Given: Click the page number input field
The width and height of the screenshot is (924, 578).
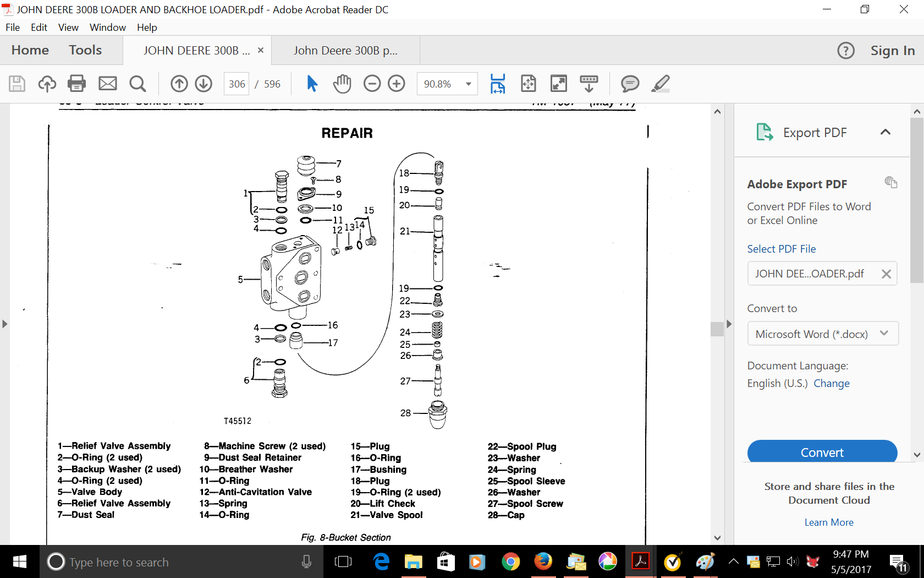Looking at the screenshot, I should tap(237, 84).
